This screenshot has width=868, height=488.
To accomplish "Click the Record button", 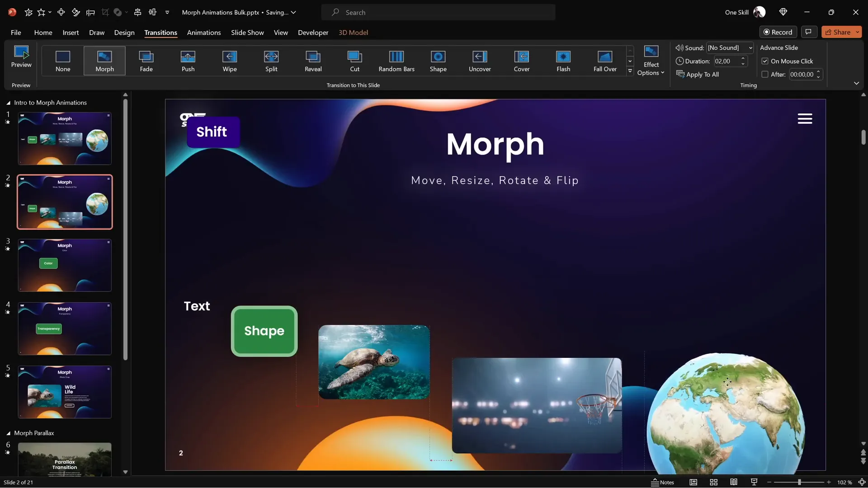I will point(778,32).
